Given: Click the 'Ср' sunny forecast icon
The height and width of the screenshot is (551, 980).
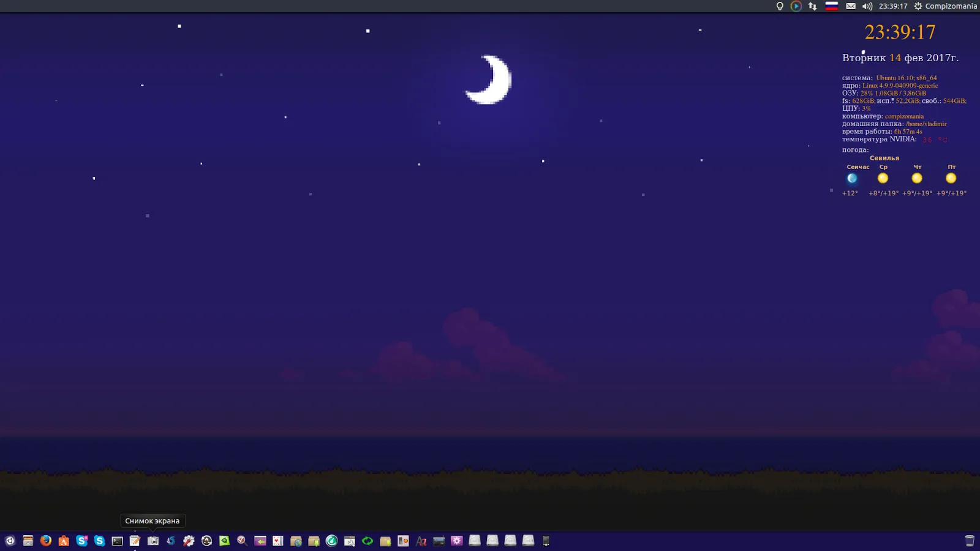Looking at the screenshot, I should (x=883, y=178).
